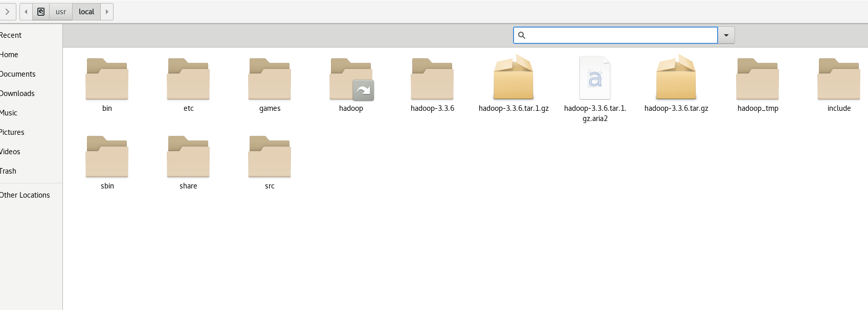Click left arrow in the path bar
The height and width of the screenshot is (310, 868).
pos(26,12)
